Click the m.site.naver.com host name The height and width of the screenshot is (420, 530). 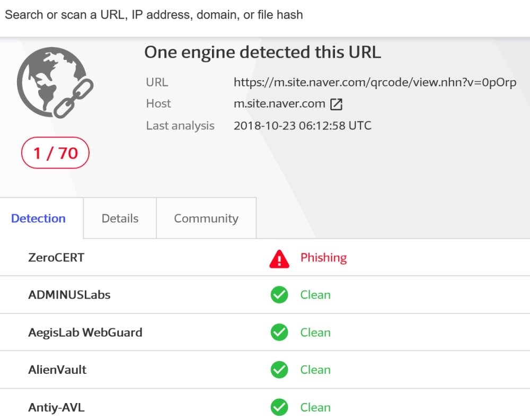(x=279, y=104)
